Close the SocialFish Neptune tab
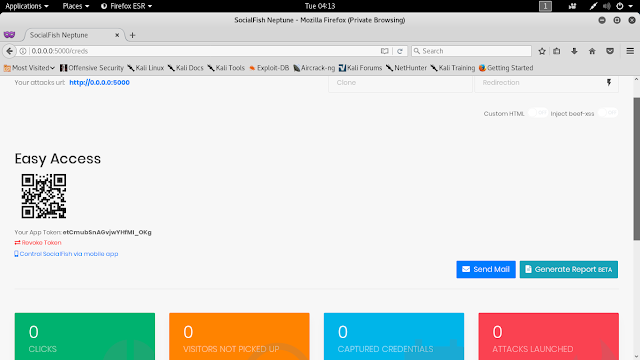The image size is (640, 360). (117, 35)
